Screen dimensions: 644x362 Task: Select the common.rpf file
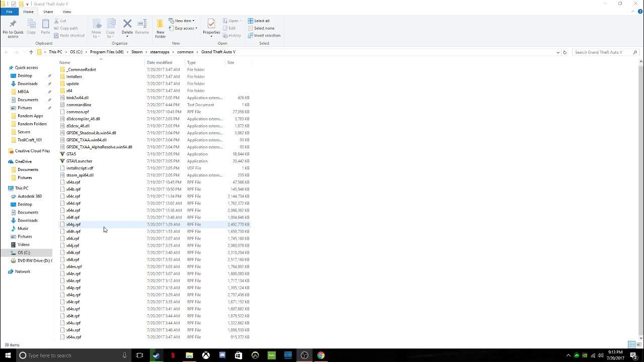(x=77, y=112)
